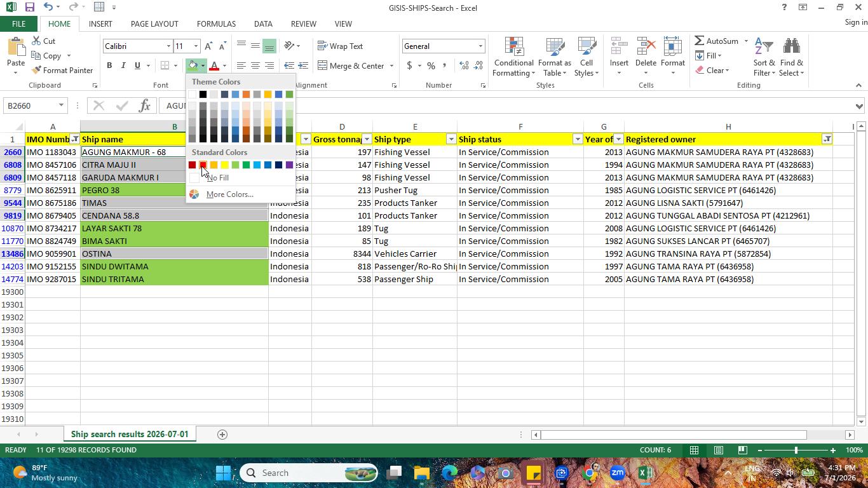
Task: Open the Gross tonnage filter dropdown
Action: point(367,139)
